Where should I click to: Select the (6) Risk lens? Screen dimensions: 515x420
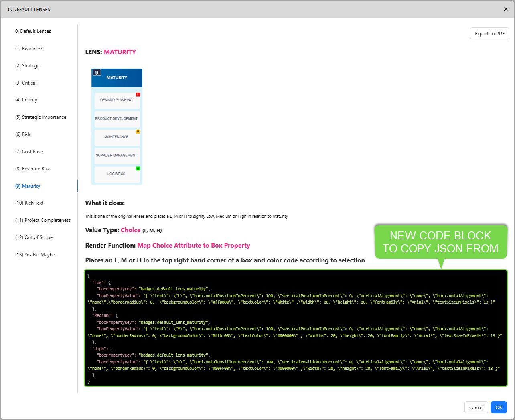tap(23, 134)
